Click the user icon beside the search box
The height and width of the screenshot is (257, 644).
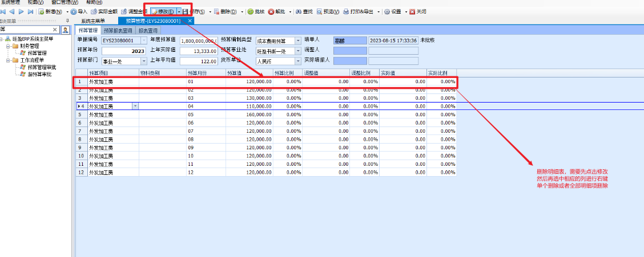[65, 30]
